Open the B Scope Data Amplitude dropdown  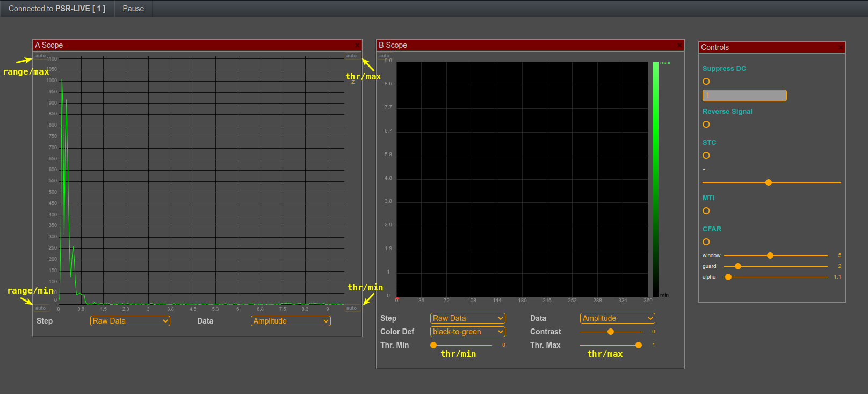[x=618, y=318]
